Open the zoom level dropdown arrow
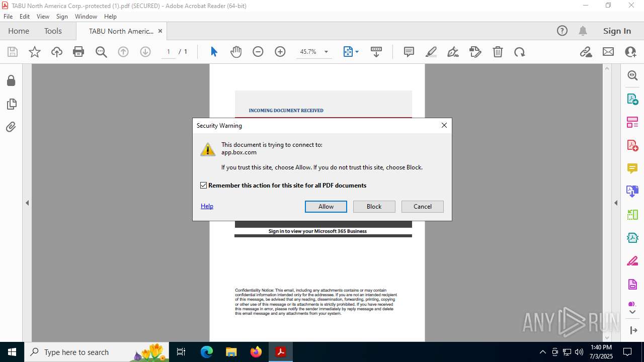 pos(326,52)
